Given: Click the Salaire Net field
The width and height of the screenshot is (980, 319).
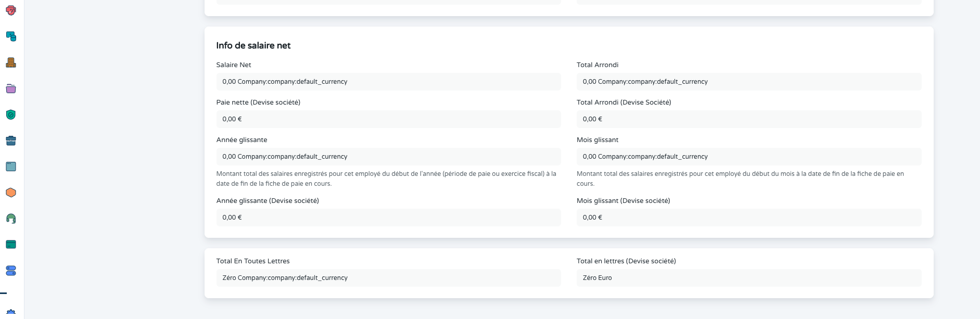Looking at the screenshot, I should click(x=388, y=82).
